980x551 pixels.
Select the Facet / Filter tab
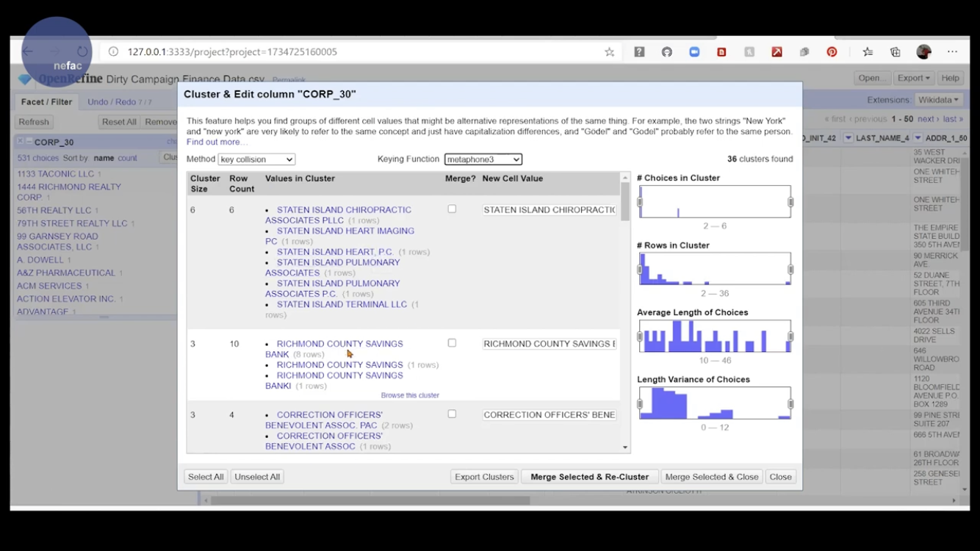pyautogui.click(x=46, y=102)
